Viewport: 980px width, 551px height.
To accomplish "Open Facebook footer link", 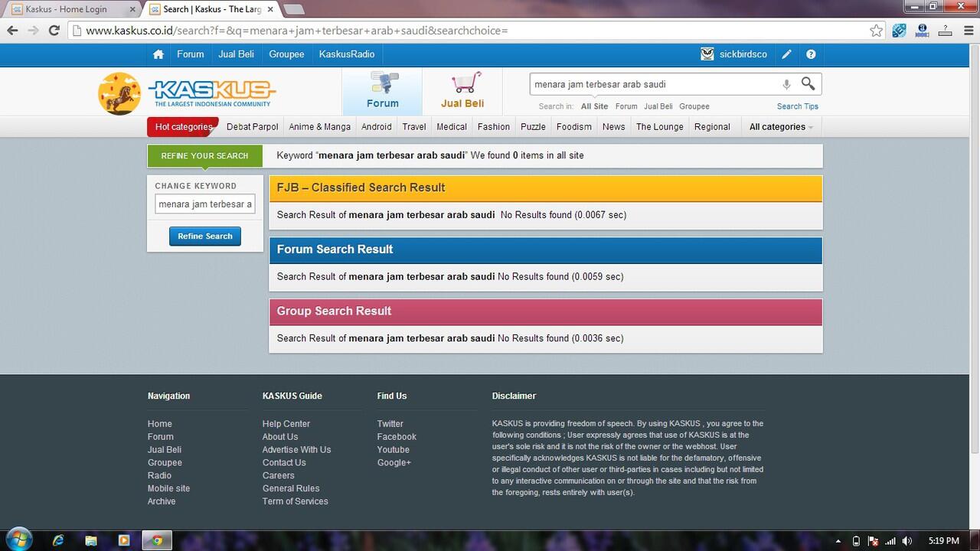I will coord(397,437).
